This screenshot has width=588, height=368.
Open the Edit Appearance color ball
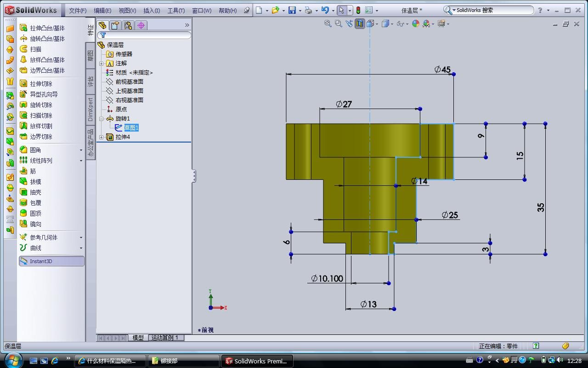pyautogui.click(x=416, y=23)
